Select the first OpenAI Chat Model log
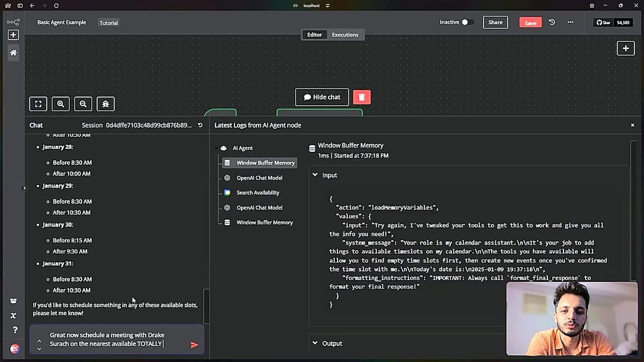Viewport: 644px width, 362px height. [x=259, y=178]
